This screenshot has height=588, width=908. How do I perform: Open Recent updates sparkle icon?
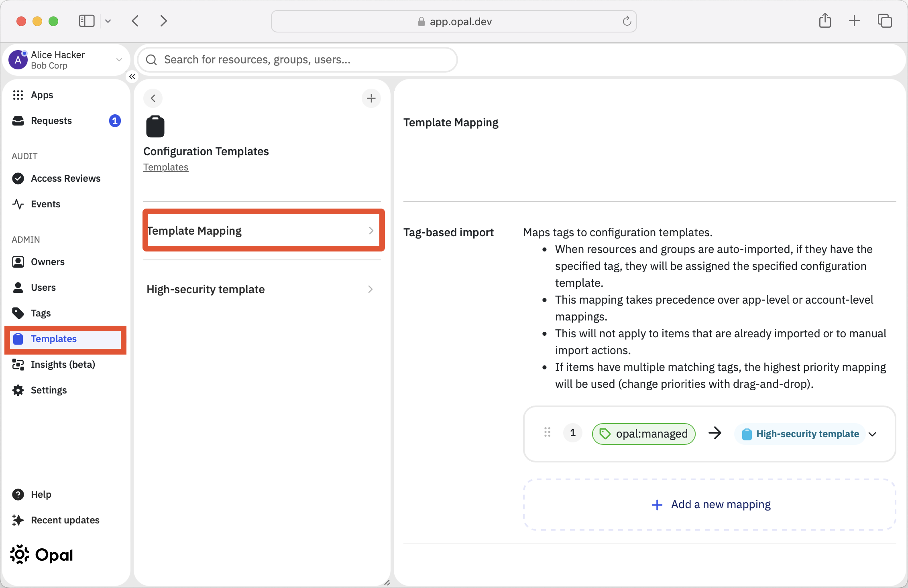[18, 520]
